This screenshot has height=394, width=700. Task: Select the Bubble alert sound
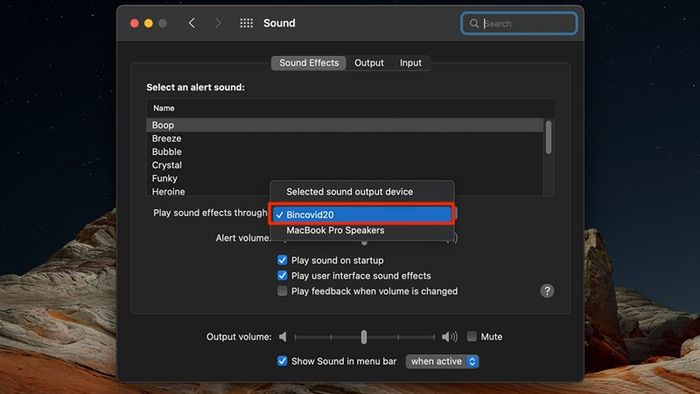click(x=345, y=152)
